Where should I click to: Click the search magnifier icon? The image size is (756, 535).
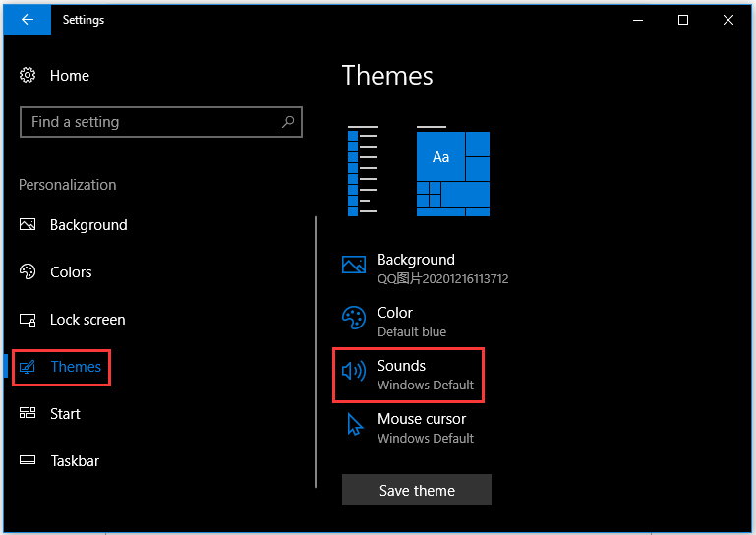(x=288, y=122)
